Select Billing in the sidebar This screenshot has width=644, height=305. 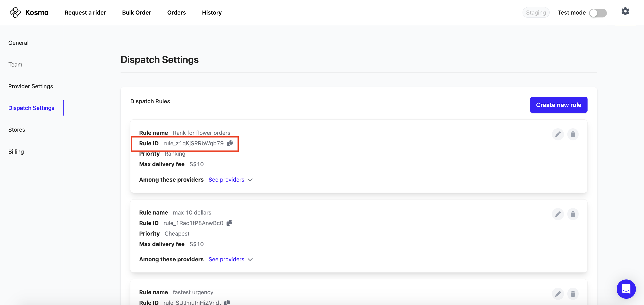(16, 152)
